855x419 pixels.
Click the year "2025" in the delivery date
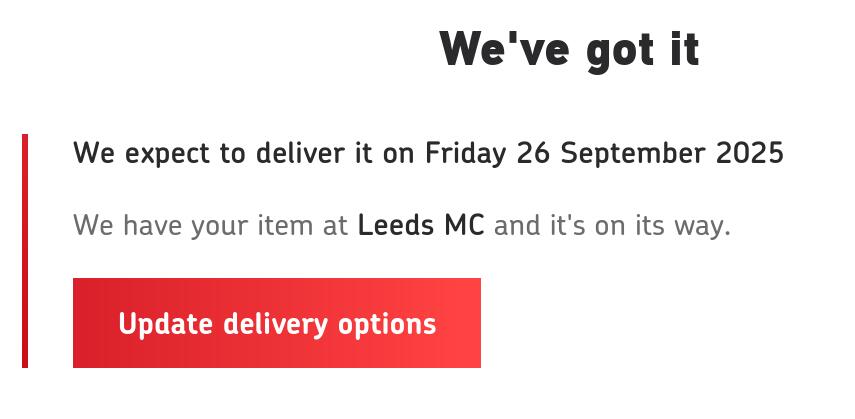749,154
